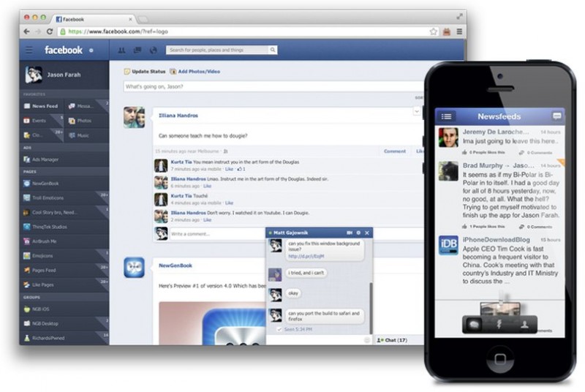
Task: Open Ads Manager in the sidebar
Action: click(x=64, y=159)
